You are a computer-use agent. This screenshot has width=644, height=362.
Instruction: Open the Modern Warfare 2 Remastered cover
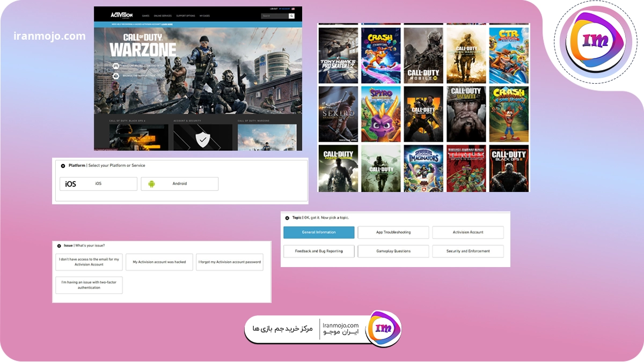tap(466, 55)
